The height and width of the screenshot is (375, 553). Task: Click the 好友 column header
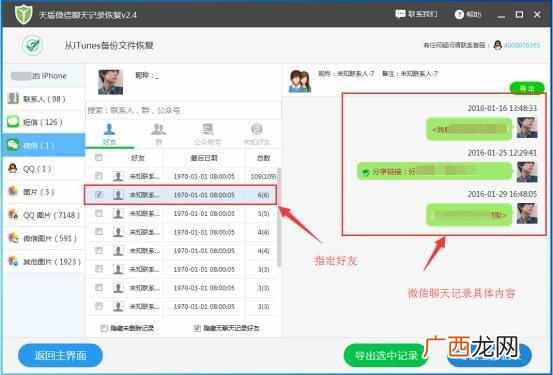click(138, 158)
